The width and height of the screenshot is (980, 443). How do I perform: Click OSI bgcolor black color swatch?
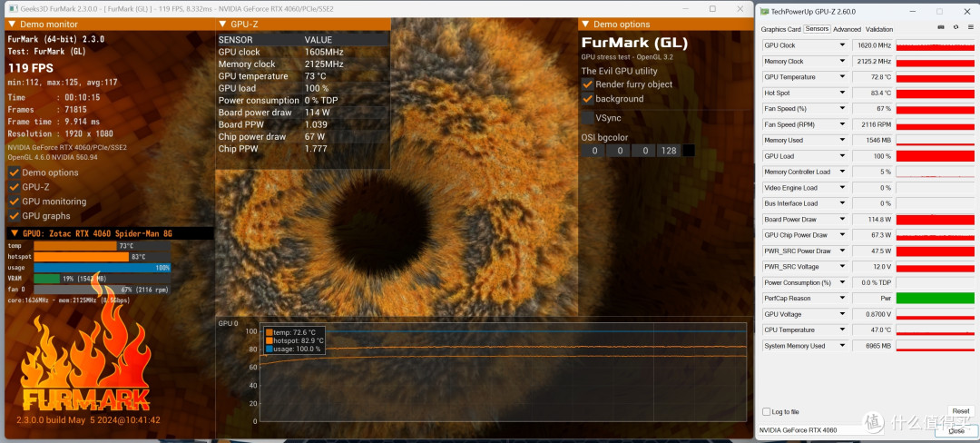pyautogui.click(x=689, y=151)
